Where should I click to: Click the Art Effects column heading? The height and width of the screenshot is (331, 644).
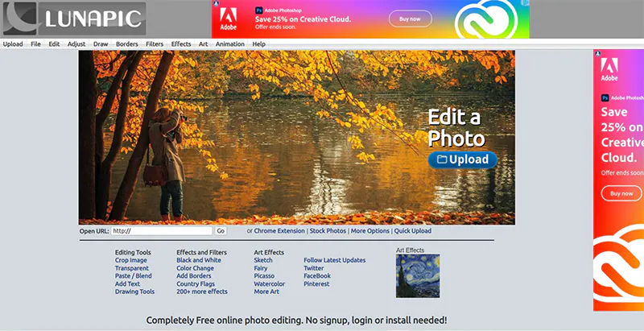269,253
